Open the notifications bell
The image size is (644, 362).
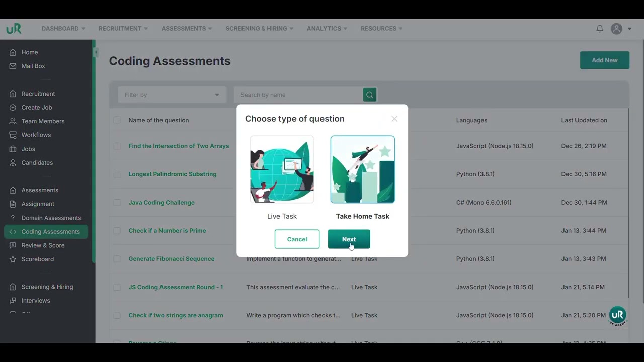600,29
